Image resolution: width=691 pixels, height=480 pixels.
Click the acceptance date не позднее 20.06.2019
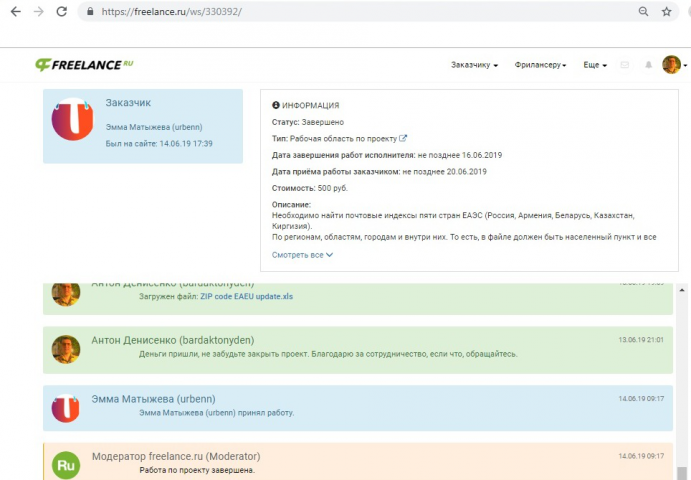pos(444,172)
